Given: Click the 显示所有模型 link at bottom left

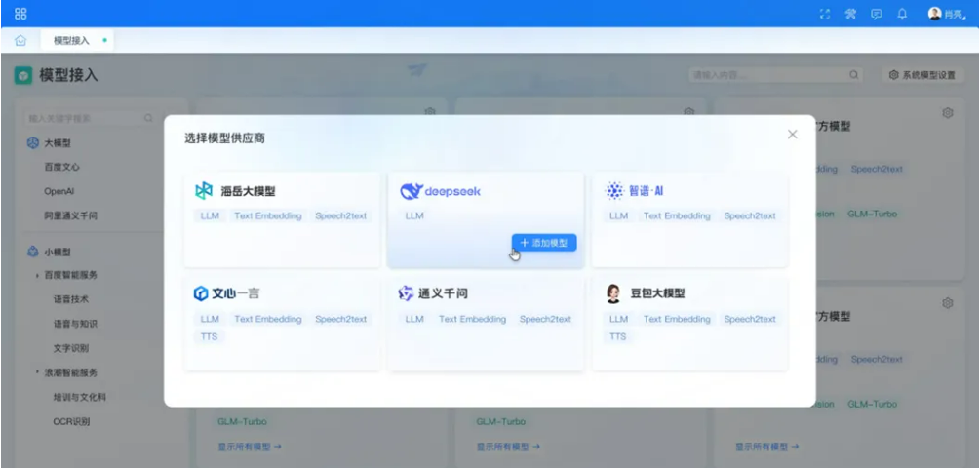Looking at the screenshot, I should tap(249, 447).
